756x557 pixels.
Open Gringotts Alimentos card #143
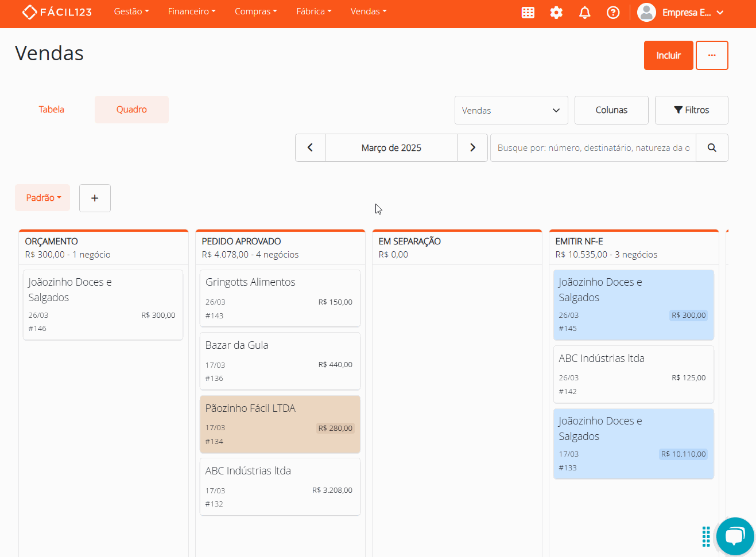coord(280,298)
